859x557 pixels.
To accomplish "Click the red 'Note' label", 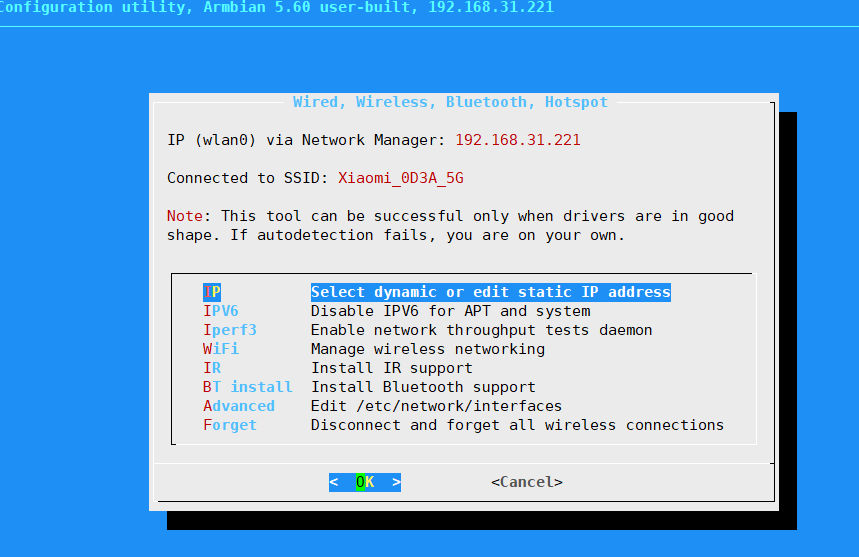I will 185,216.
